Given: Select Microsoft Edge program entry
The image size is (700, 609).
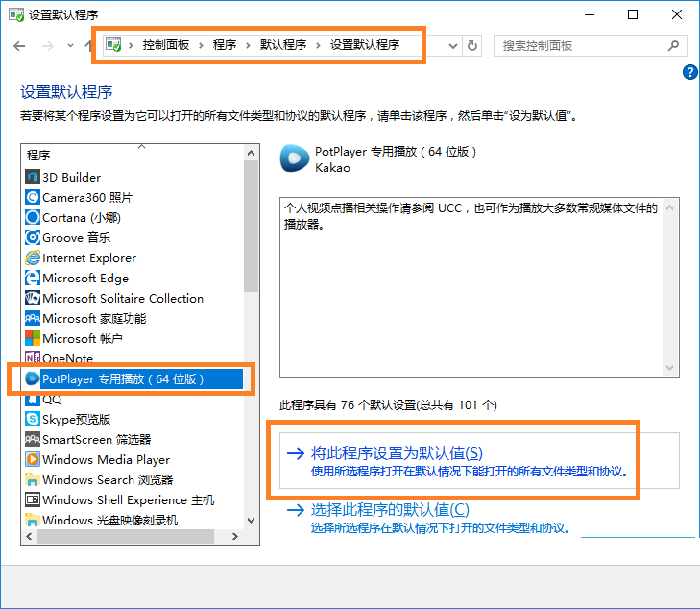Looking at the screenshot, I should point(85,278).
